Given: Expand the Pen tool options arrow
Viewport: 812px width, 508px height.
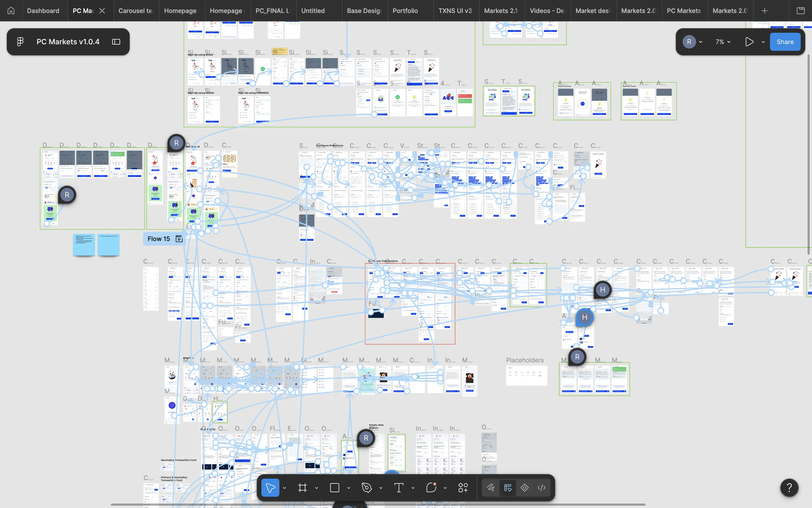Looking at the screenshot, I should (x=381, y=488).
